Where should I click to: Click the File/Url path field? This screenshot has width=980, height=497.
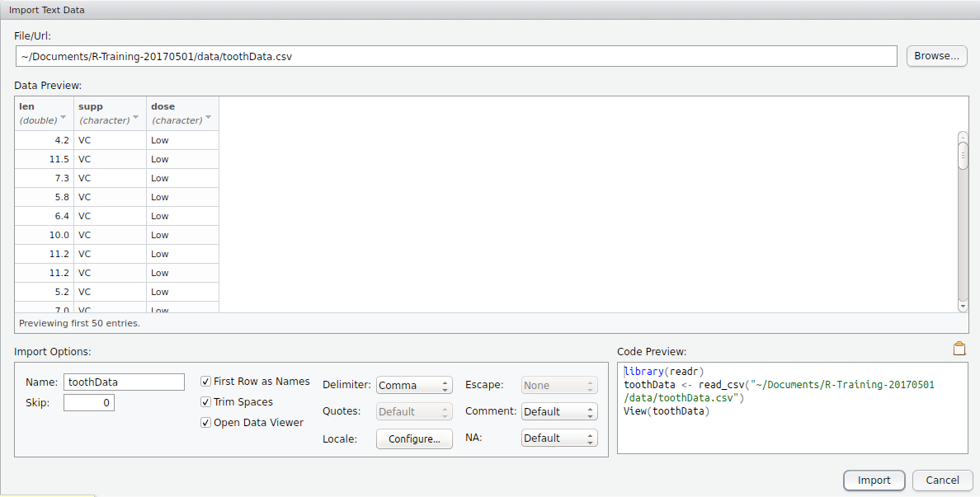click(455, 57)
